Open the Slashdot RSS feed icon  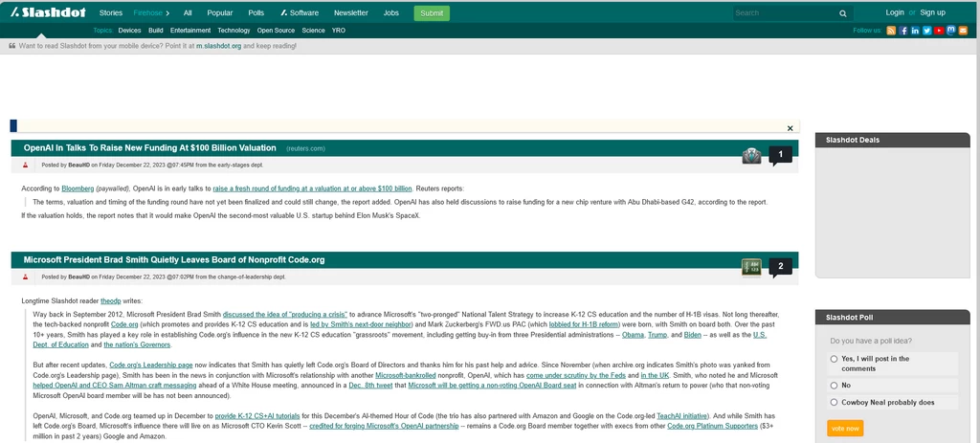[891, 30]
